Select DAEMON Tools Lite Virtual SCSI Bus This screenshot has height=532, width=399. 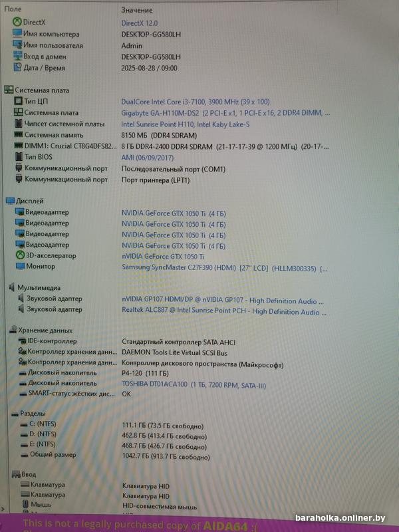[174, 352]
